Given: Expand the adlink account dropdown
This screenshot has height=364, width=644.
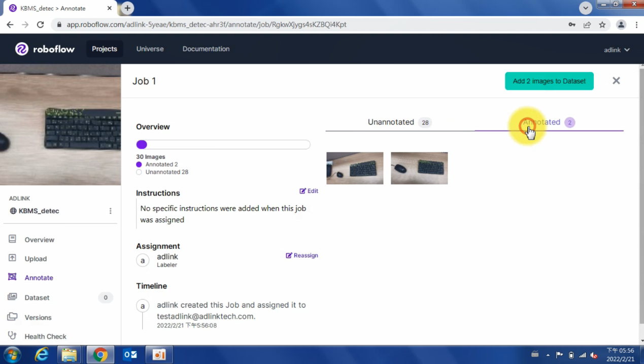Looking at the screenshot, I should point(617,50).
